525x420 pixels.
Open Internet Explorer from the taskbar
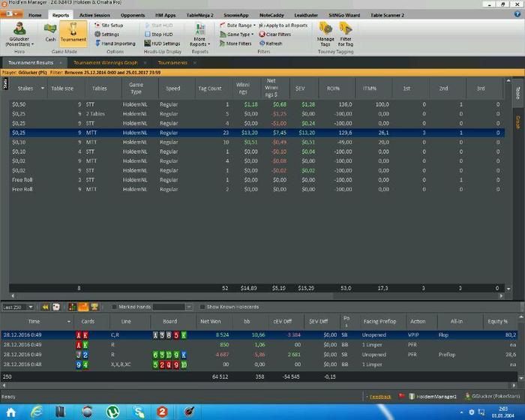click(36, 412)
